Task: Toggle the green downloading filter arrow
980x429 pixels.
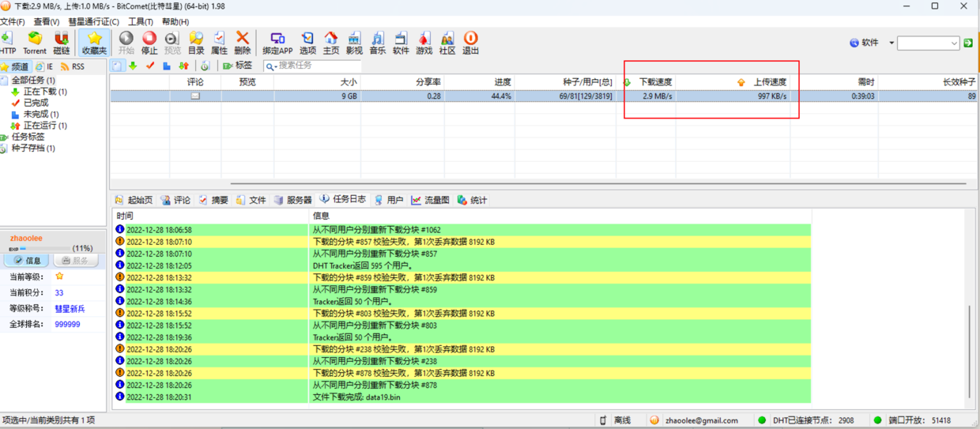Action: point(133,66)
